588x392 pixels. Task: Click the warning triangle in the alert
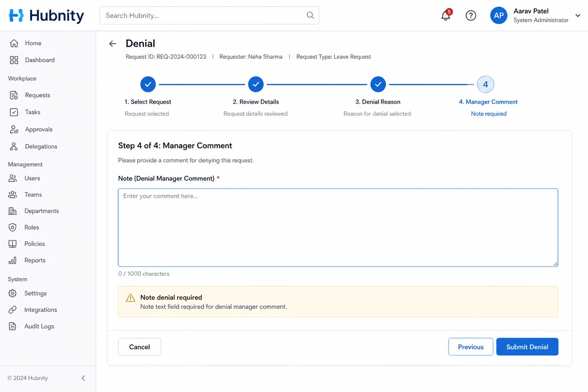[x=130, y=297]
